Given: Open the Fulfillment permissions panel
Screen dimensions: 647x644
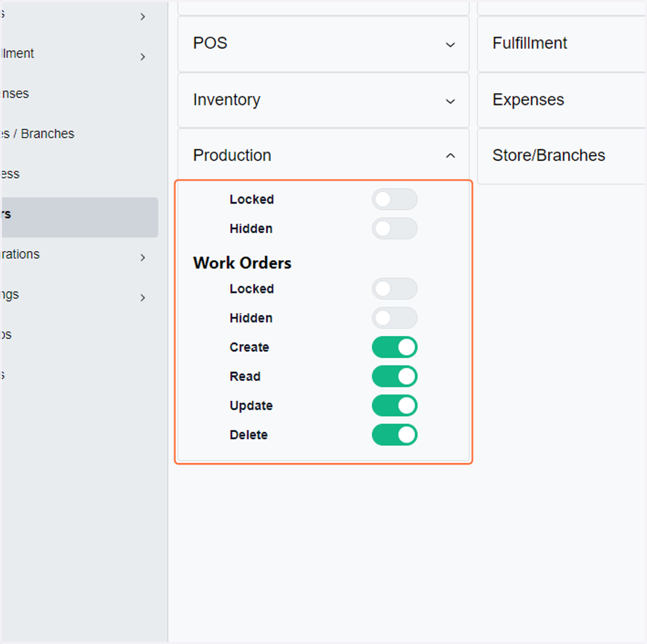Looking at the screenshot, I should click(562, 44).
